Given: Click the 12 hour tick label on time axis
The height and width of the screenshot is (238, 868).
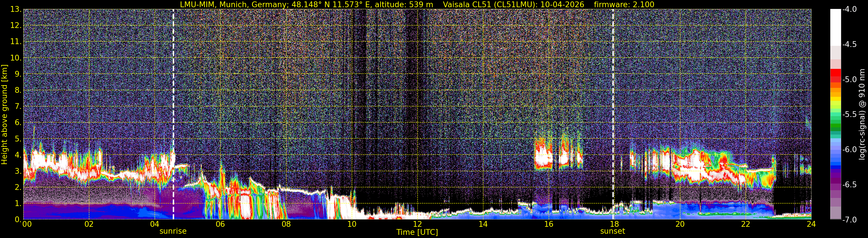Looking at the screenshot, I should tap(417, 224).
